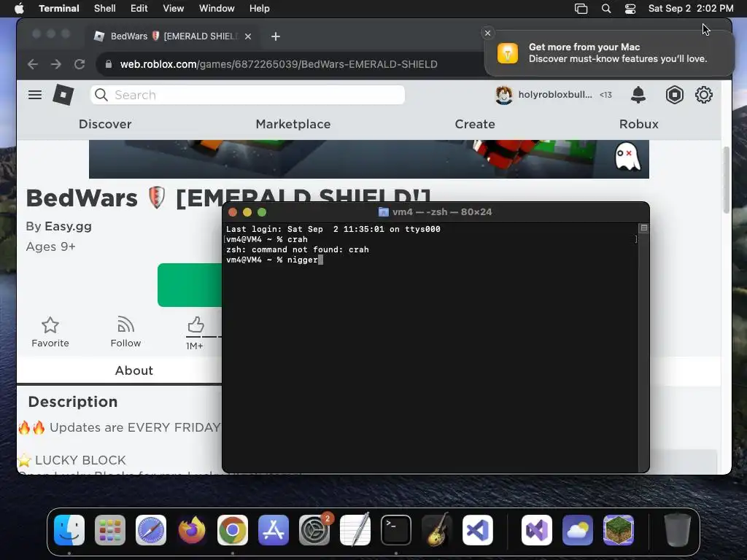
Task: Open the Window menu
Action: (216, 8)
